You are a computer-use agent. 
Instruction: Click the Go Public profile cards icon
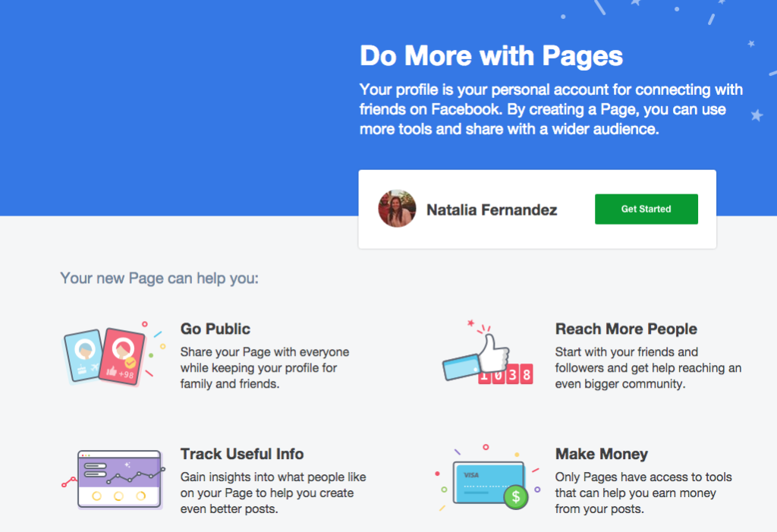pyautogui.click(x=106, y=355)
